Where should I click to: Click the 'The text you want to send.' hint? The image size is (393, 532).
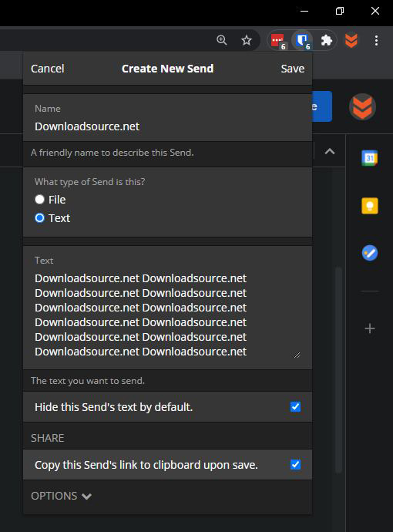88,381
